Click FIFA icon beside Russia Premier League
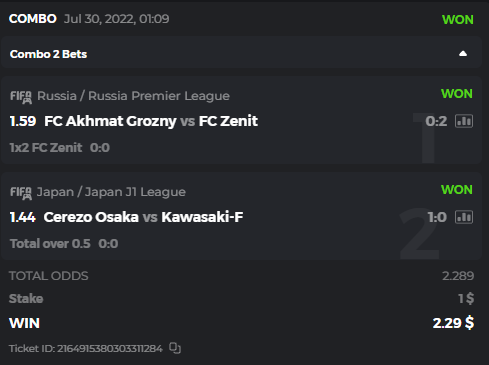The height and width of the screenshot is (365, 489). tap(21, 97)
